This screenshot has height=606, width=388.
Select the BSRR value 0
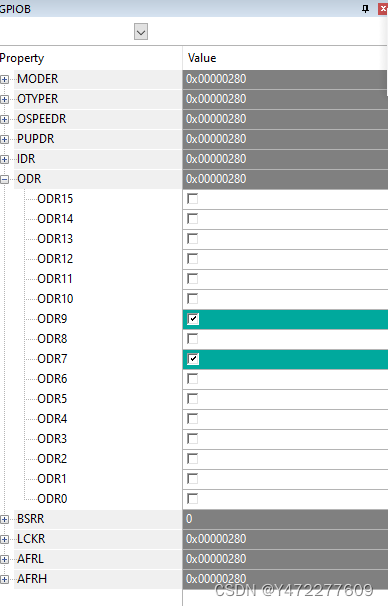tap(285, 519)
